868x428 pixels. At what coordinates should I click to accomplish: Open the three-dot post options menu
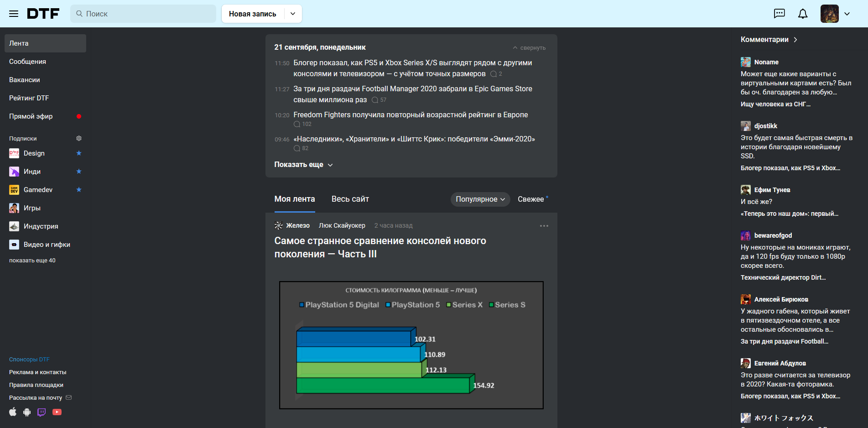[544, 226]
